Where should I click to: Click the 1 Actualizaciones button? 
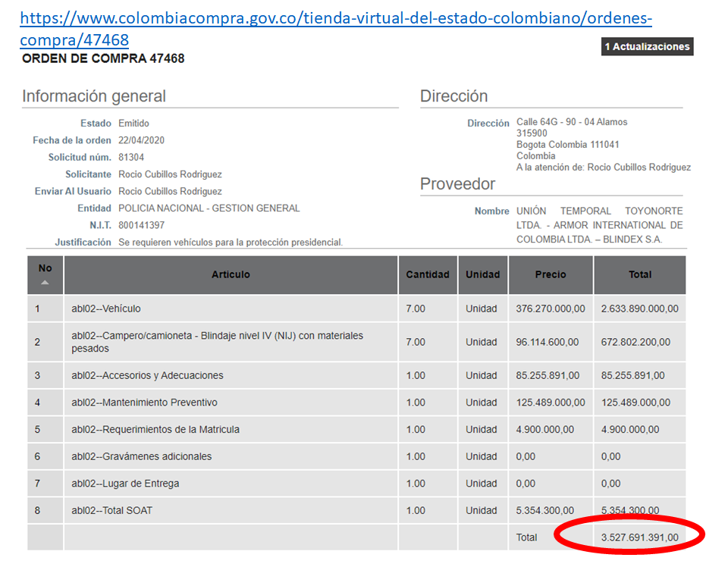coord(647,47)
